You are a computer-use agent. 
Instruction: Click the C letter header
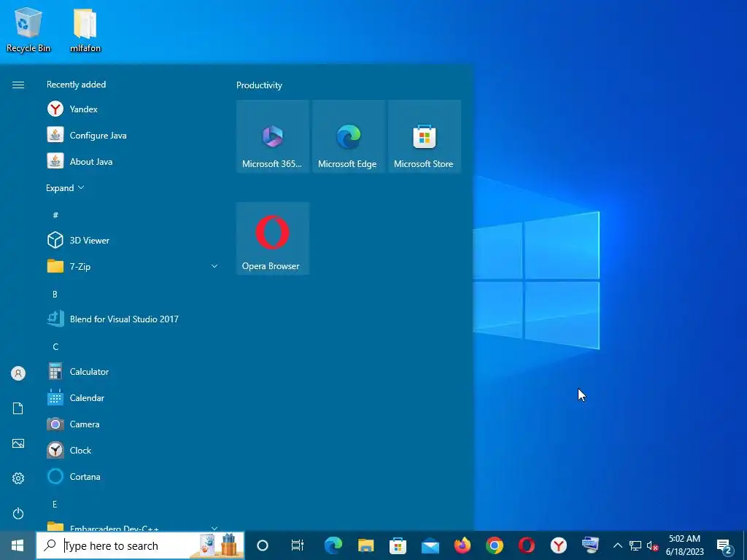pyautogui.click(x=55, y=346)
